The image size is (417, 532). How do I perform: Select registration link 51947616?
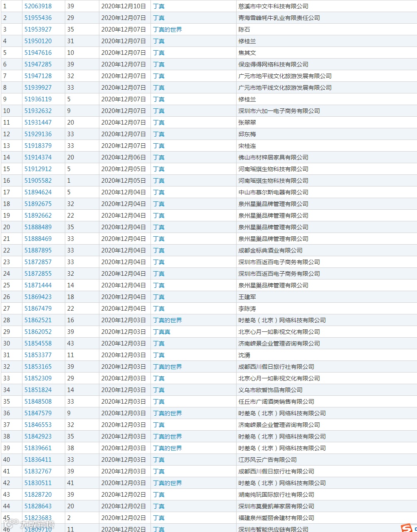[38, 53]
